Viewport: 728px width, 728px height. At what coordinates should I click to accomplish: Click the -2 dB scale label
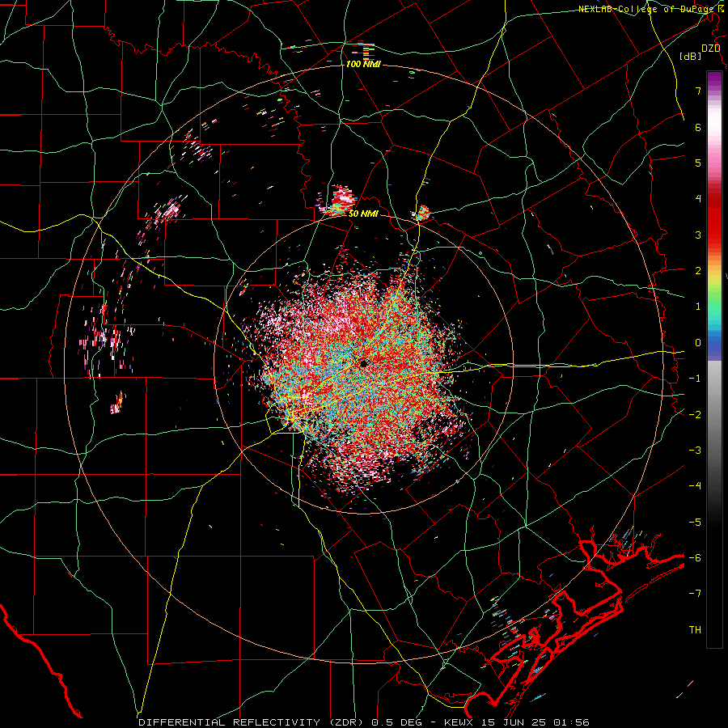click(695, 415)
